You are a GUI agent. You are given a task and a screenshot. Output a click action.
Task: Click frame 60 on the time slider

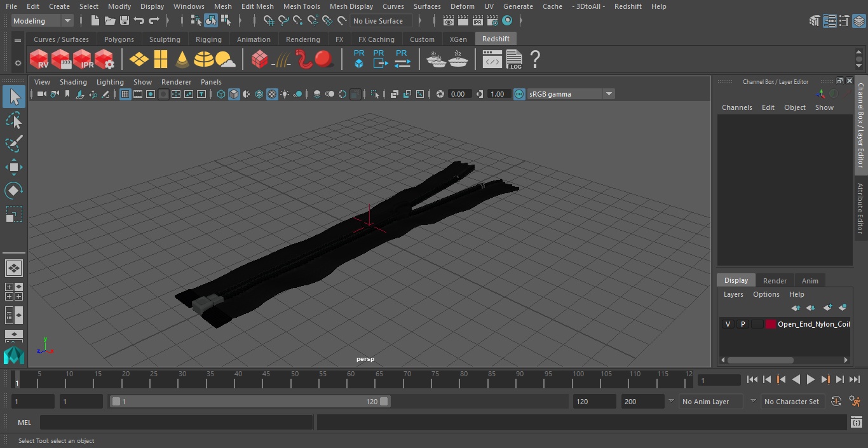point(350,379)
